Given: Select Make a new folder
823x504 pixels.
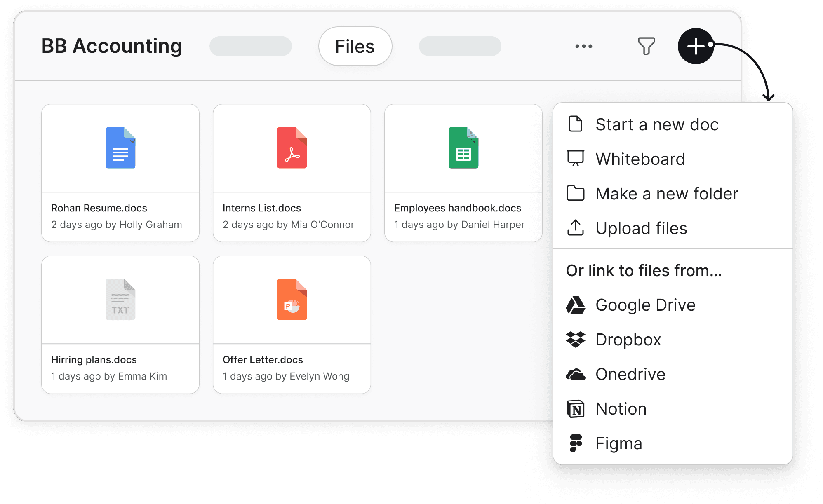Looking at the screenshot, I should pos(666,194).
